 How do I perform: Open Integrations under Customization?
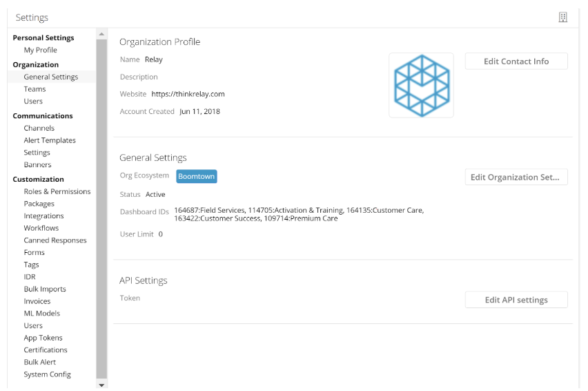[x=44, y=216]
